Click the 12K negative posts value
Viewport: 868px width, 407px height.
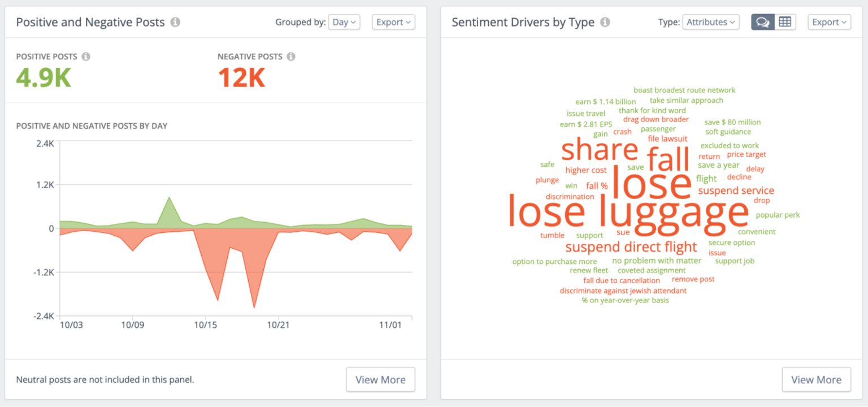241,77
